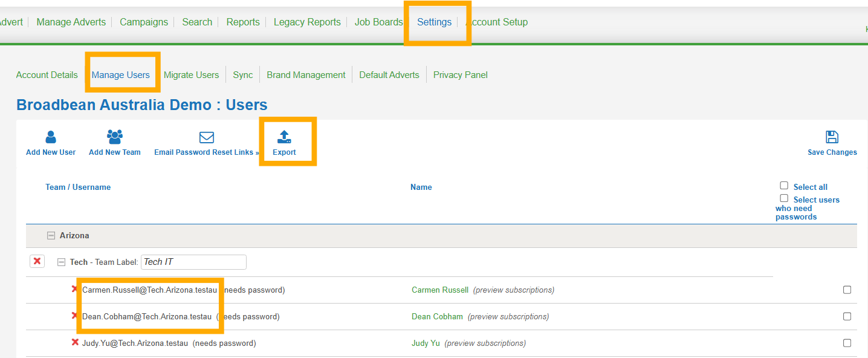Click the Add New Team label

[x=115, y=152]
